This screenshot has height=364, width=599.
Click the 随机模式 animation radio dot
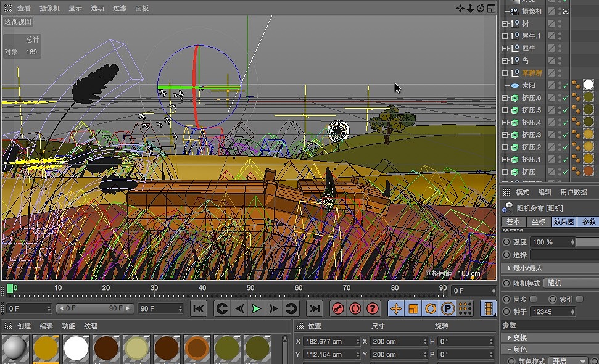[506, 283]
